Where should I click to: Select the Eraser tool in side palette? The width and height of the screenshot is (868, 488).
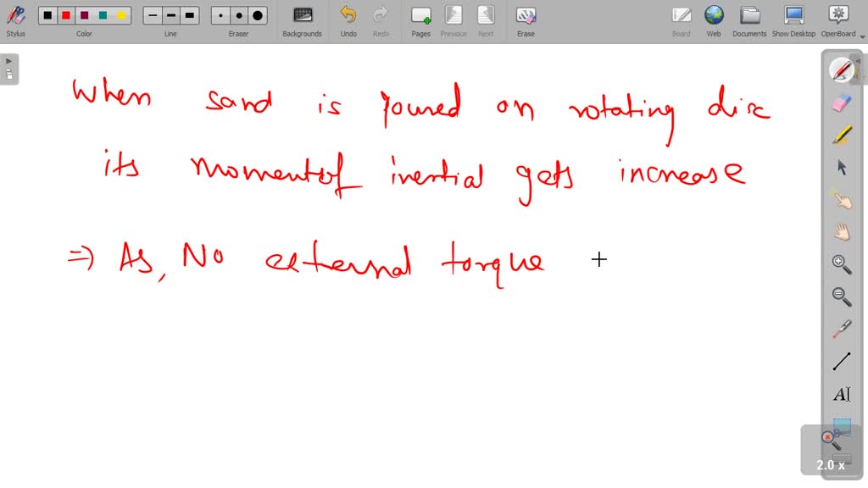coord(841,103)
